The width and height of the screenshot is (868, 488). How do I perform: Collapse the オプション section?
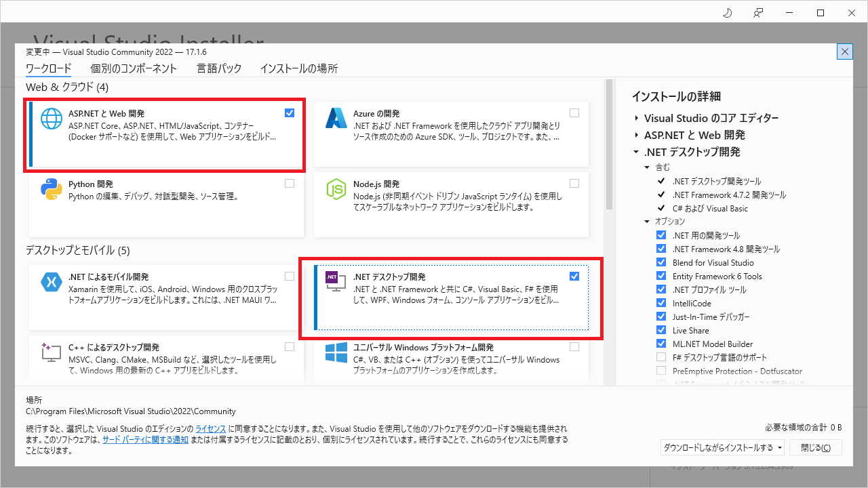coord(647,221)
